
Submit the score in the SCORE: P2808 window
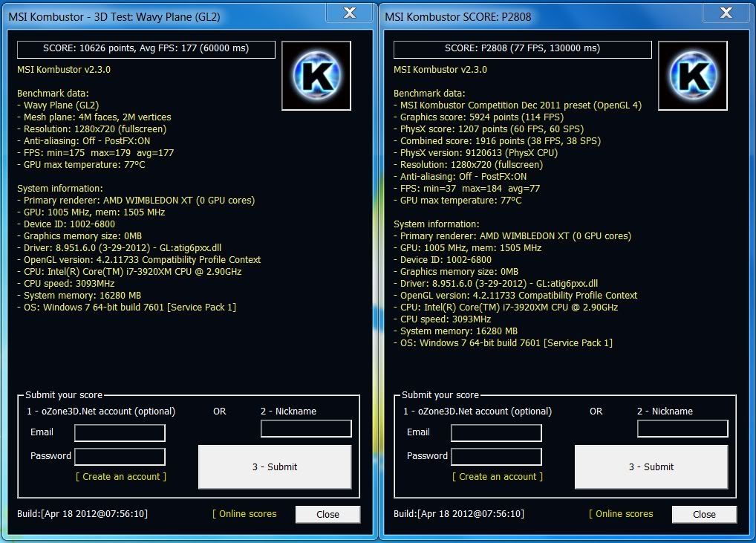(x=651, y=466)
